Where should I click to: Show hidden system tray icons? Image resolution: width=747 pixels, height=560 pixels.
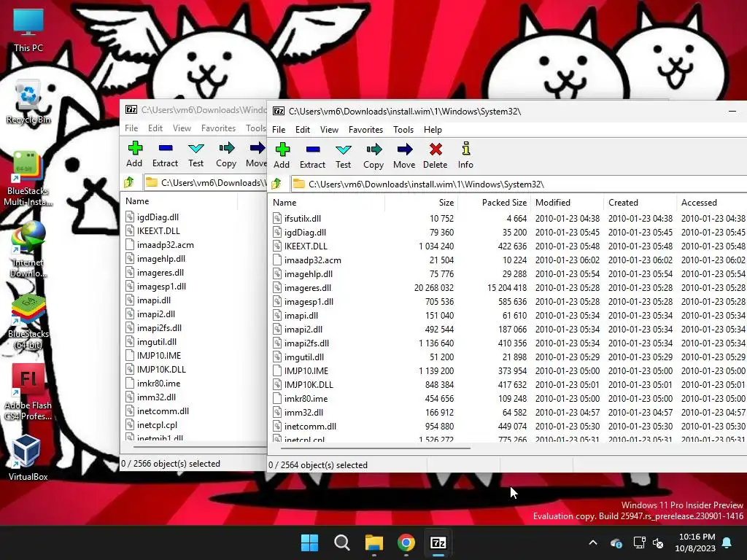tap(593, 542)
